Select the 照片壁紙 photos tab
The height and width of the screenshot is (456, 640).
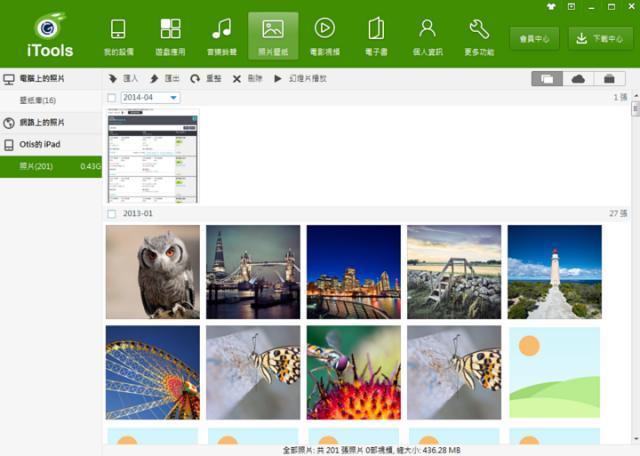273,37
